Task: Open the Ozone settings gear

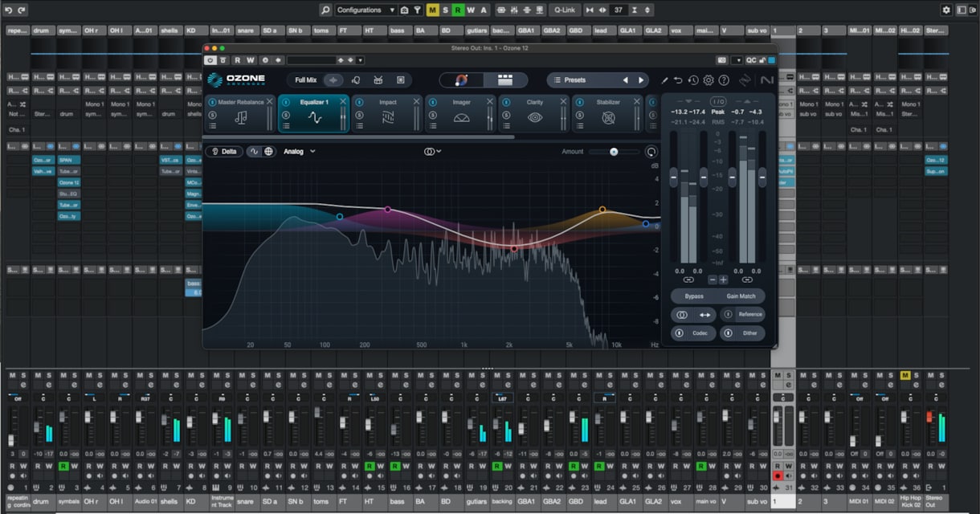Action: [x=708, y=80]
